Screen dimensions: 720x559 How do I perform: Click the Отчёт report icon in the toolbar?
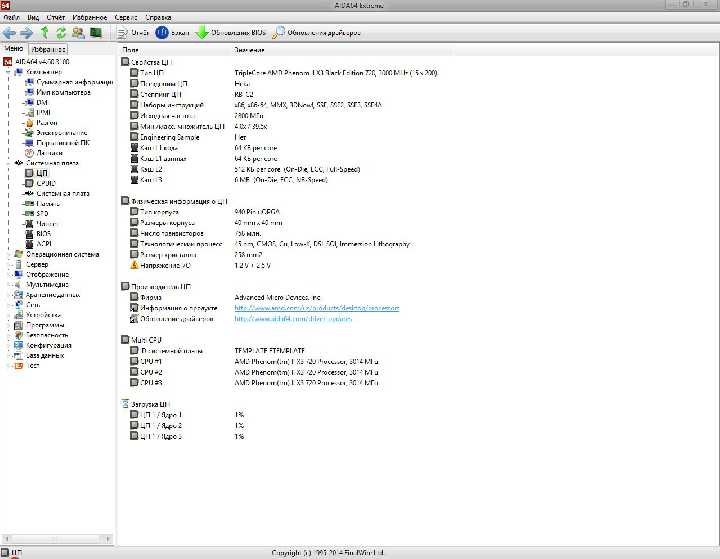point(132,33)
